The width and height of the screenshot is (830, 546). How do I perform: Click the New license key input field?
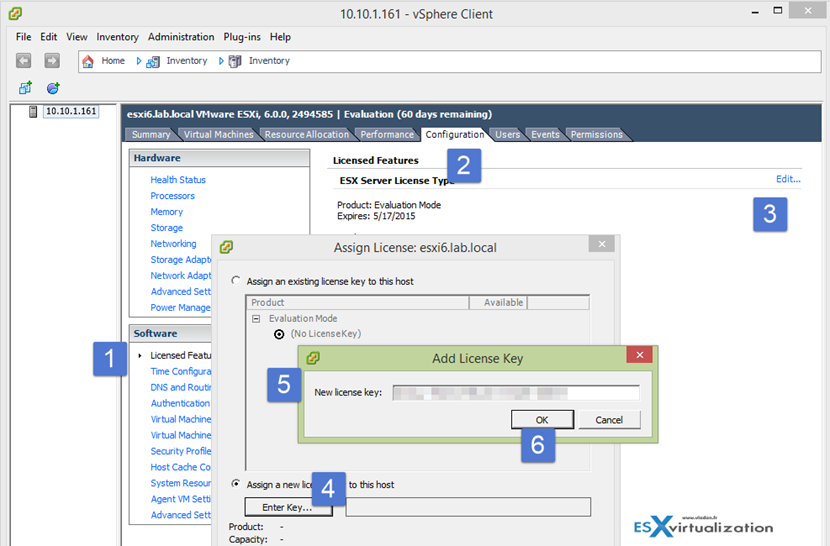(516, 393)
